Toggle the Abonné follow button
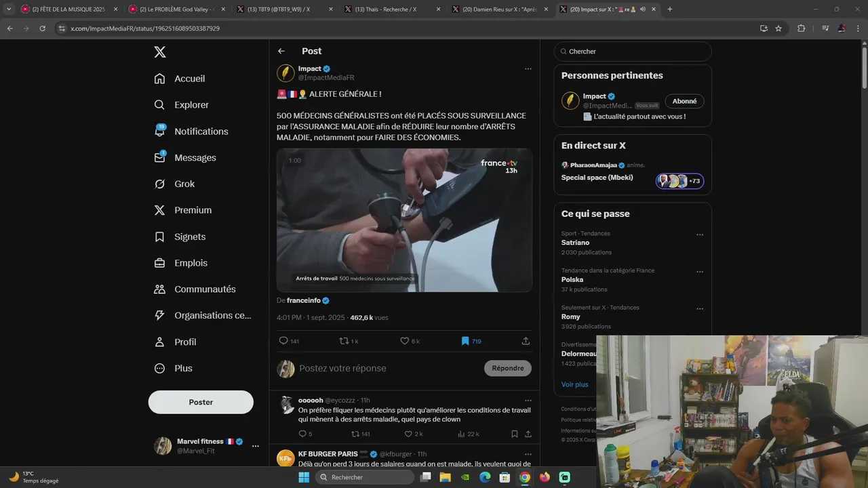The height and width of the screenshot is (488, 868). click(x=684, y=101)
